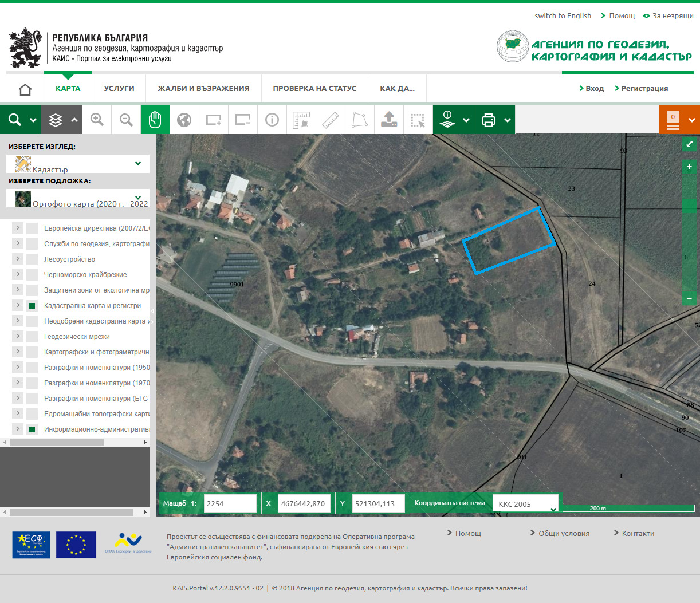This screenshot has width=700, height=603.
Task: Select the distance ruler measurement tool
Action: (331, 120)
